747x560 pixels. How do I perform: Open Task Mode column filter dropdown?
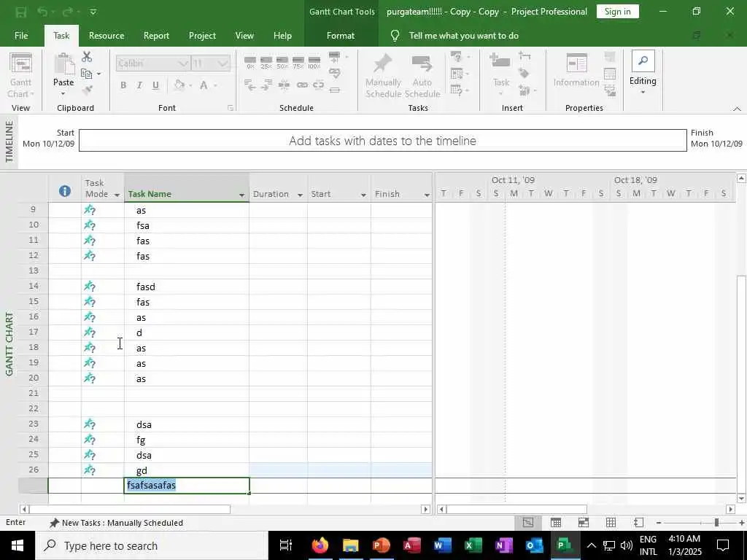point(117,195)
